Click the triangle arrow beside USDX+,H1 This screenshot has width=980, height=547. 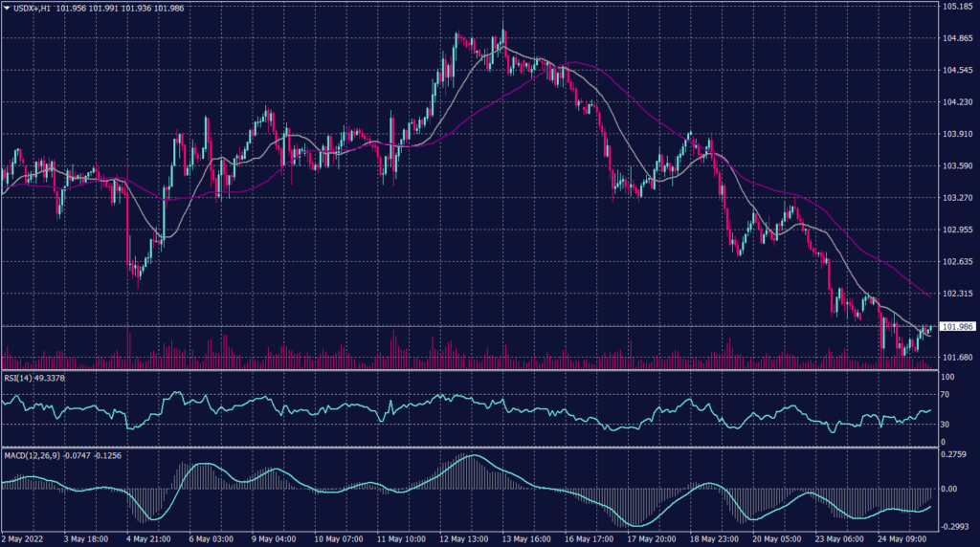click(7, 8)
